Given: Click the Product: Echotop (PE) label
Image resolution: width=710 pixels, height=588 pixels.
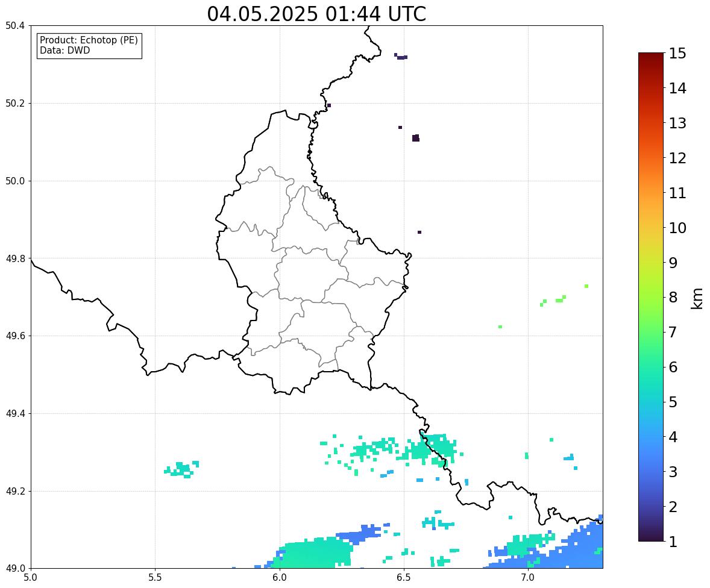Looking at the screenshot, I should (89, 40).
